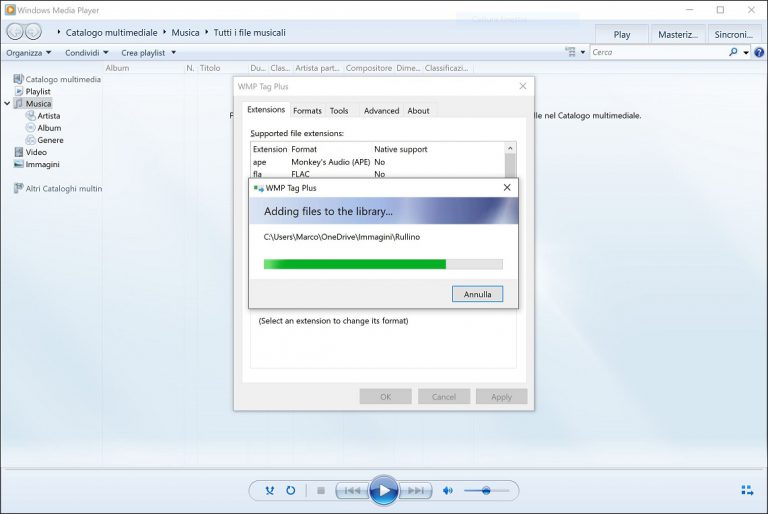The image size is (768, 514).
Task: Select the ape extension row
Action: pos(378,162)
